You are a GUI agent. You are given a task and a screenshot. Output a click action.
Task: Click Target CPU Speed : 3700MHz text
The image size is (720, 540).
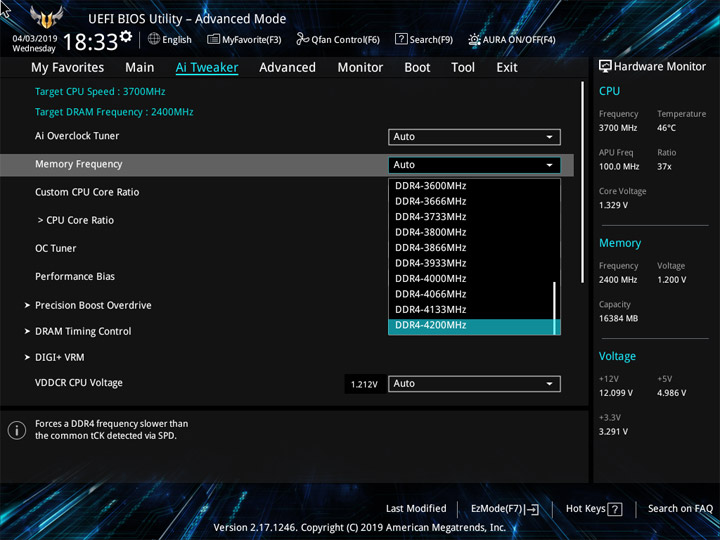(x=100, y=91)
